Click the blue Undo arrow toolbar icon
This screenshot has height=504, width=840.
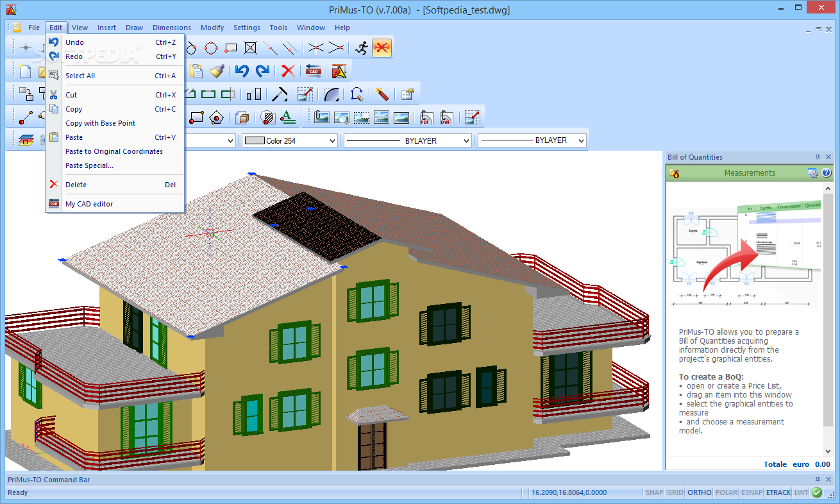click(x=242, y=71)
